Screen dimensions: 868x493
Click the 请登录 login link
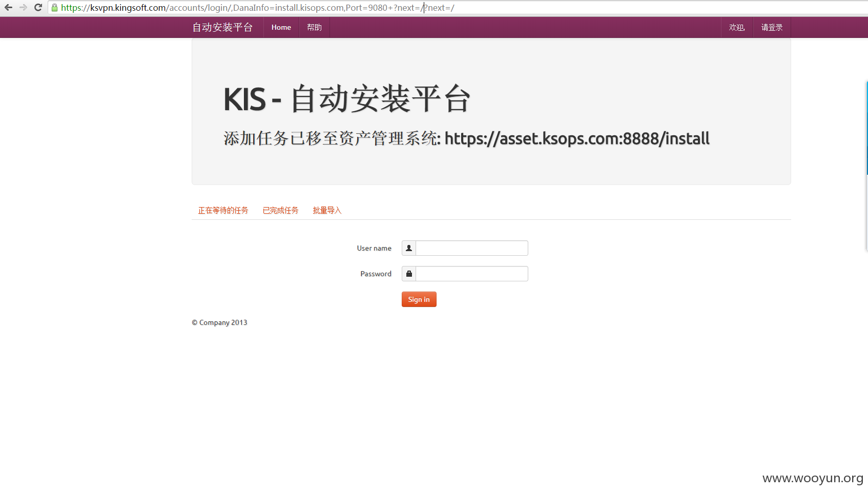pyautogui.click(x=772, y=27)
